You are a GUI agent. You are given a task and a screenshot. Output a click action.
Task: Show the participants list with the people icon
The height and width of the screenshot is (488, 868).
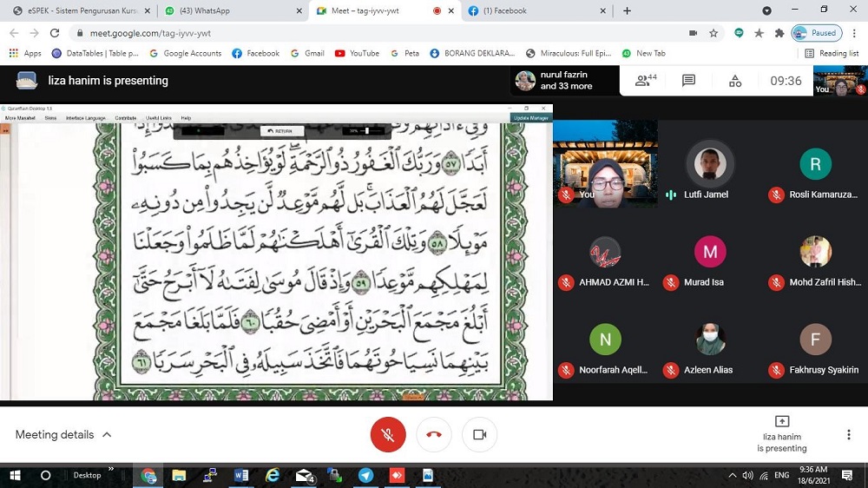(x=646, y=81)
